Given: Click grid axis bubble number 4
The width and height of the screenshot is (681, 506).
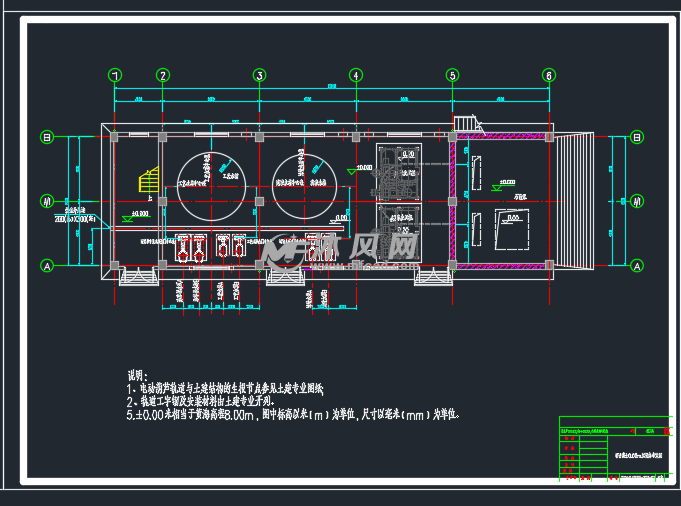Looking at the screenshot, I should tap(356, 76).
